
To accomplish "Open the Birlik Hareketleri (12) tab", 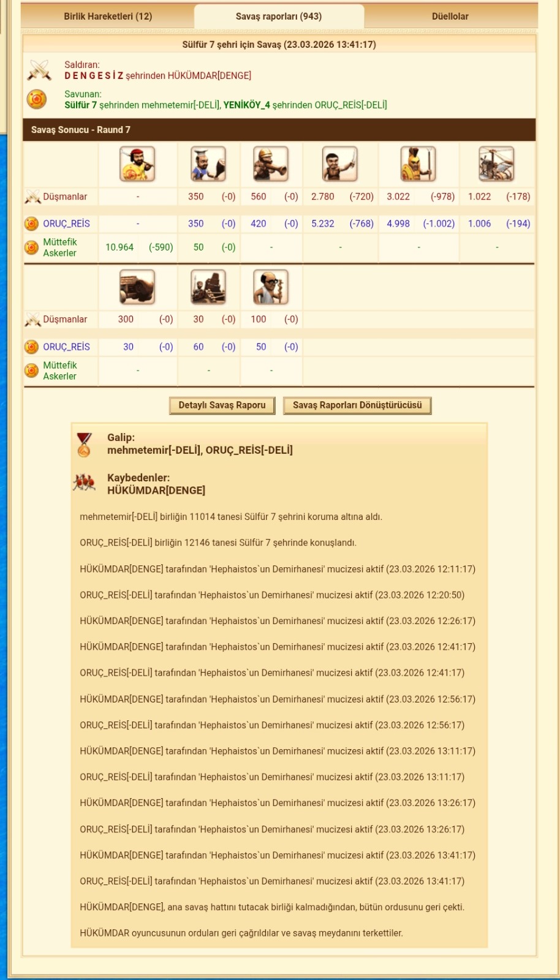I will [x=108, y=17].
